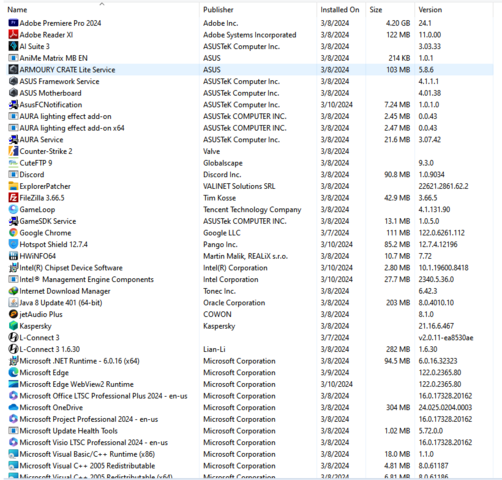Click the Adobe Reader XI icon
Screen dimensions: 502x480
[13, 35]
